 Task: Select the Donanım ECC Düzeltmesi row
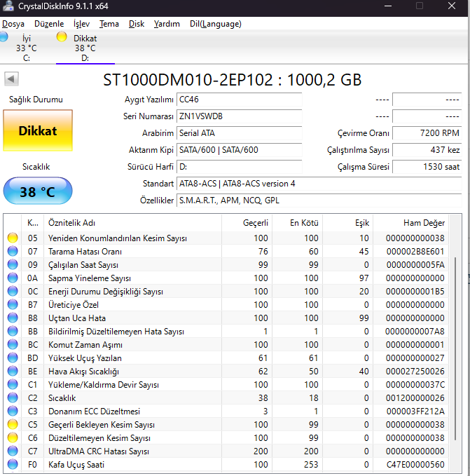coord(226,412)
